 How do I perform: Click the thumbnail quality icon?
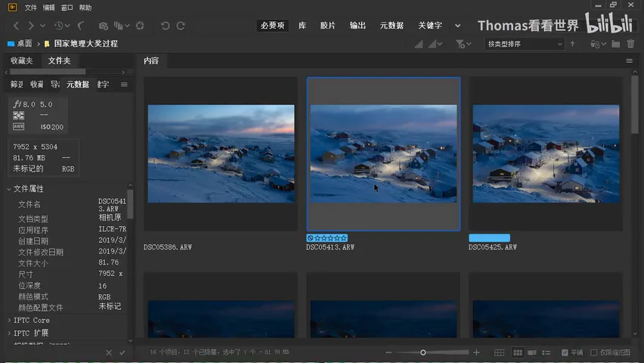(x=419, y=44)
